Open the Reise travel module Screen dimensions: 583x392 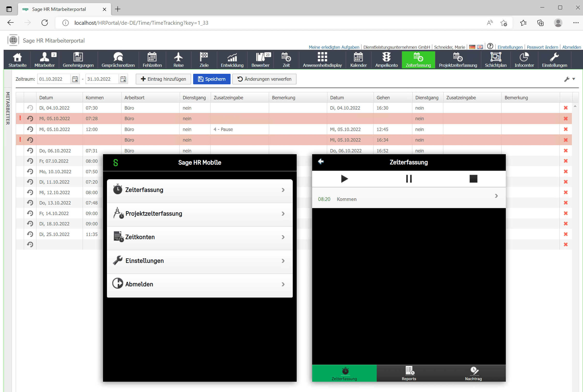(178, 60)
